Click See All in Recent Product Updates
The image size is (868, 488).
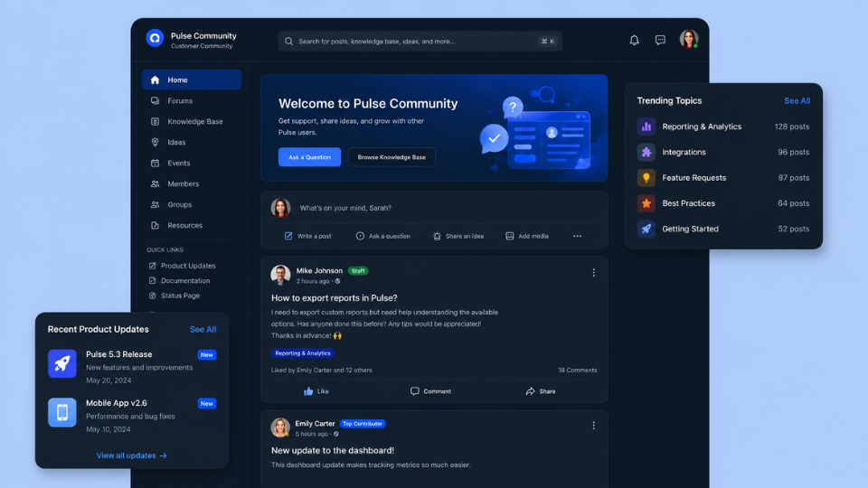point(203,329)
